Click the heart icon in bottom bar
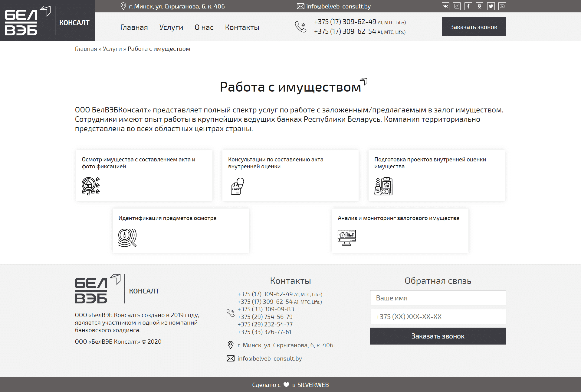The width and height of the screenshot is (581, 392). coord(286,385)
